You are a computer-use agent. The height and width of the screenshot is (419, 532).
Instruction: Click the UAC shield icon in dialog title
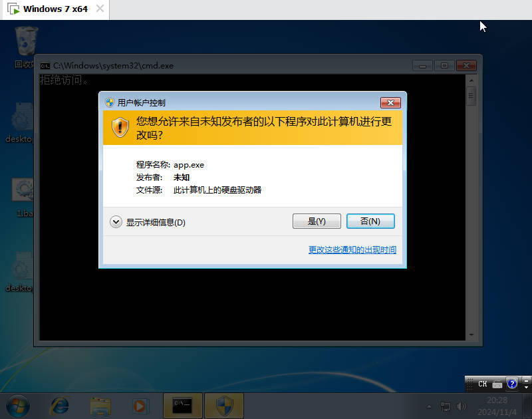109,102
